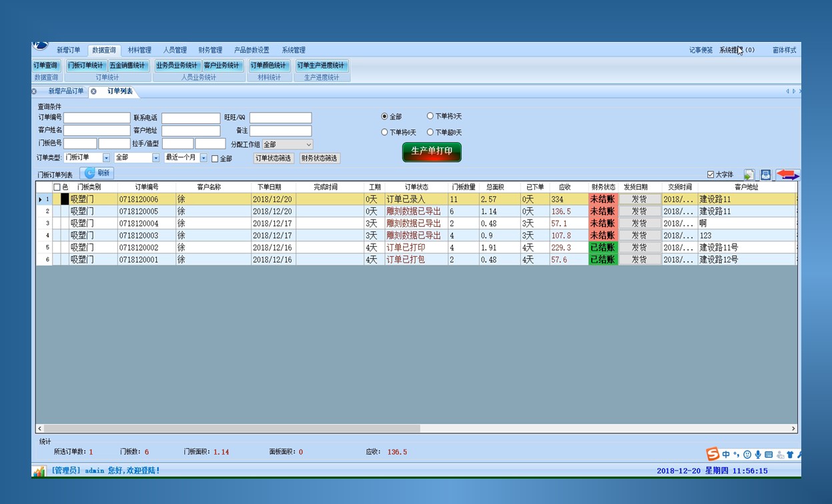Image resolution: width=832 pixels, height=504 pixels.
Task: Click the printer icon above order table
Action: click(766, 175)
